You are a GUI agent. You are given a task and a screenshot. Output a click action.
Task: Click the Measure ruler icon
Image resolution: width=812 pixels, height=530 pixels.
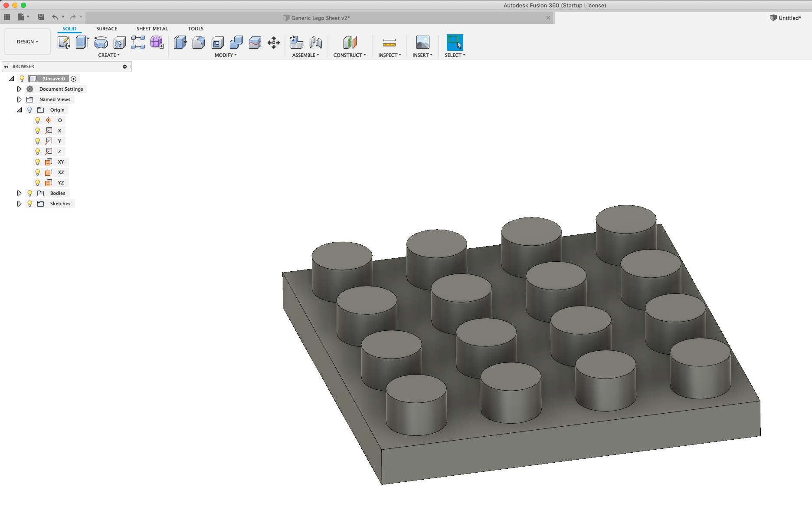click(x=389, y=43)
